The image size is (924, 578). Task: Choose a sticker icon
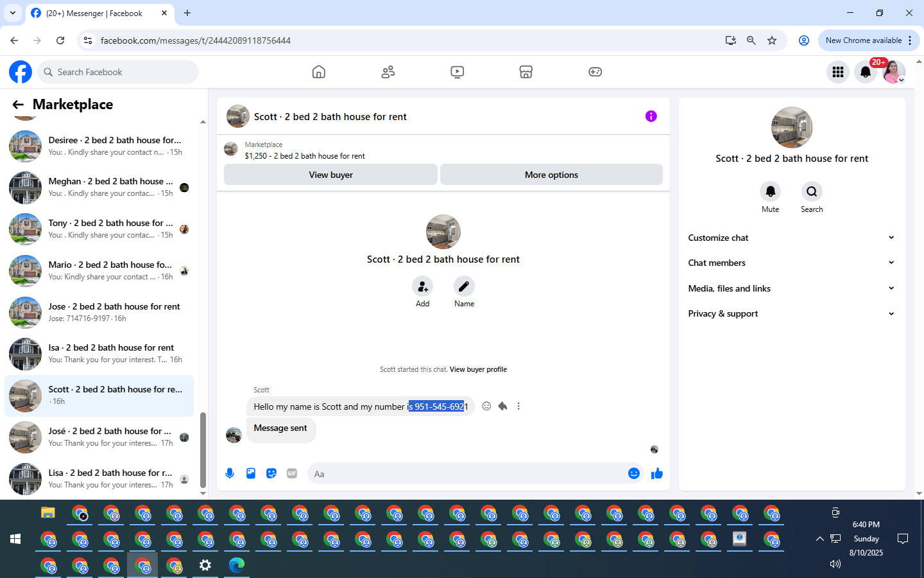coord(271,473)
